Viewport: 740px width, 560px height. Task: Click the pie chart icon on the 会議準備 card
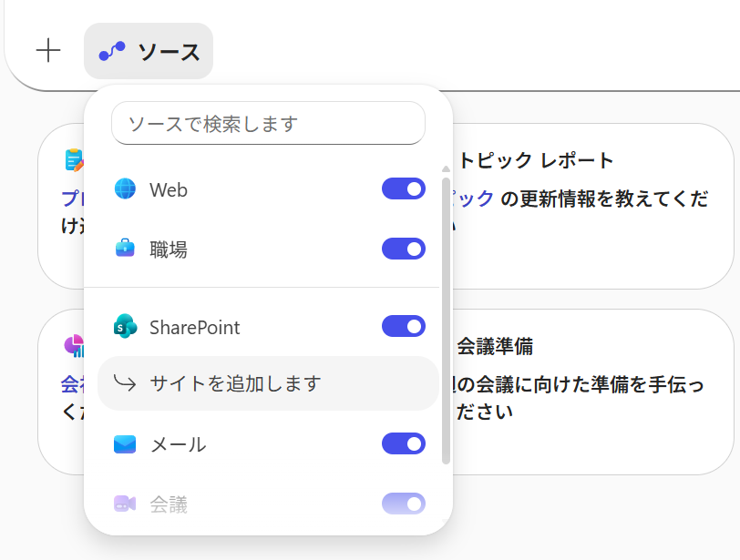[77, 346]
